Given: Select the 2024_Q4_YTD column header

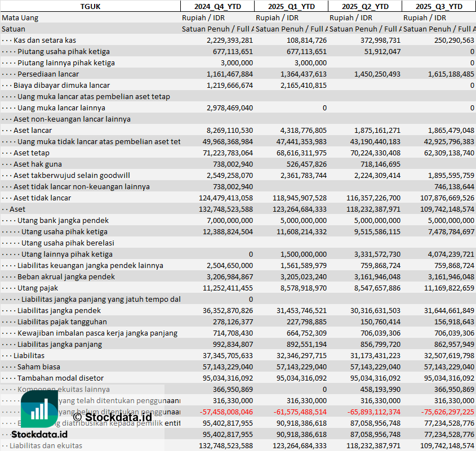Looking at the screenshot, I should [217, 6].
